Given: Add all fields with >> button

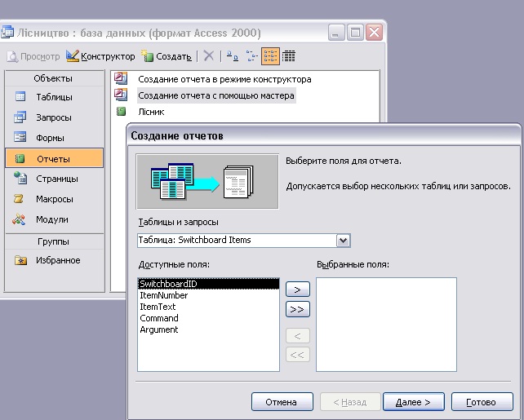Looking at the screenshot, I should pos(298,309).
